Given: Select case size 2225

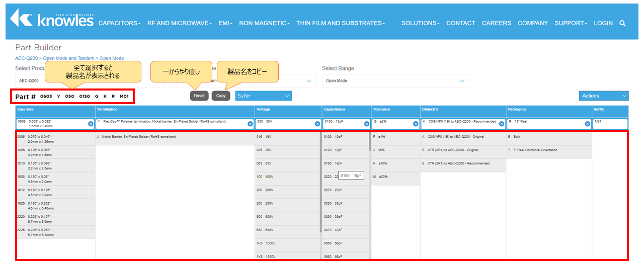Looking at the screenshot, I should 55,232.
